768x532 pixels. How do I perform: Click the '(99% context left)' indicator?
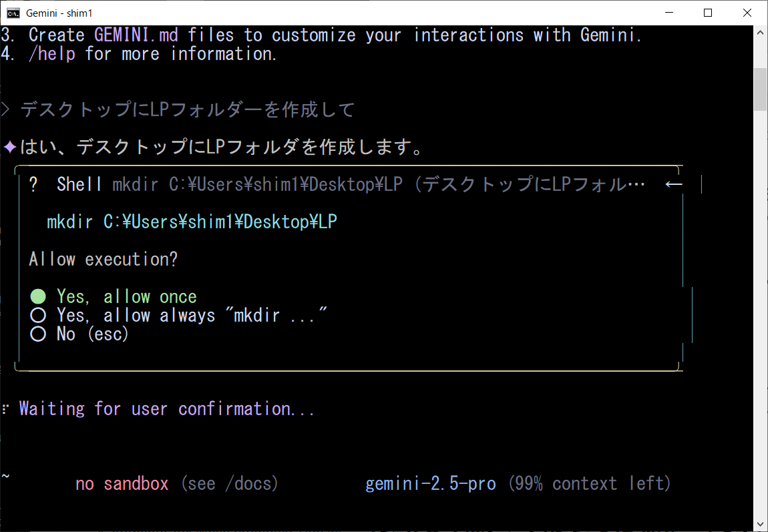[x=589, y=483]
